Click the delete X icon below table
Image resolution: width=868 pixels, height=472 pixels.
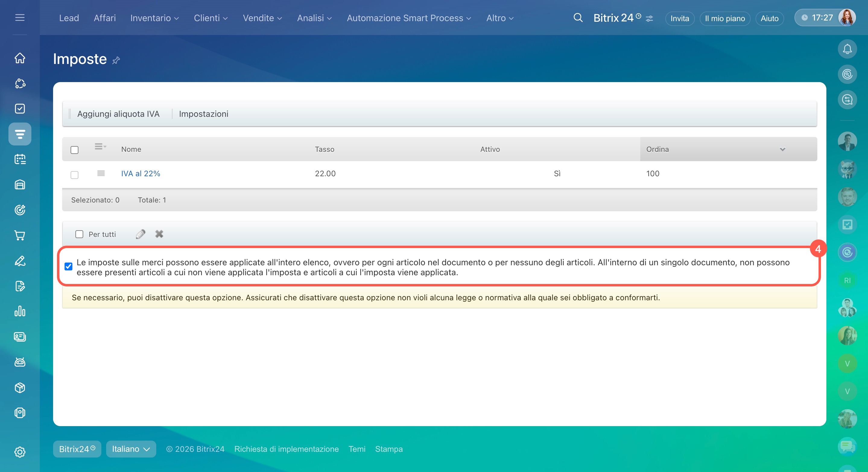[159, 234]
